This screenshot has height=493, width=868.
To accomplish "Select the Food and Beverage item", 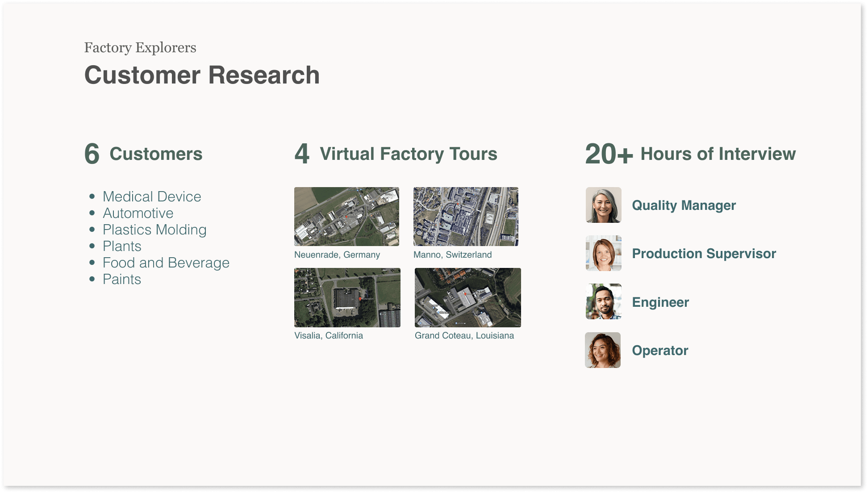I will (166, 263).
